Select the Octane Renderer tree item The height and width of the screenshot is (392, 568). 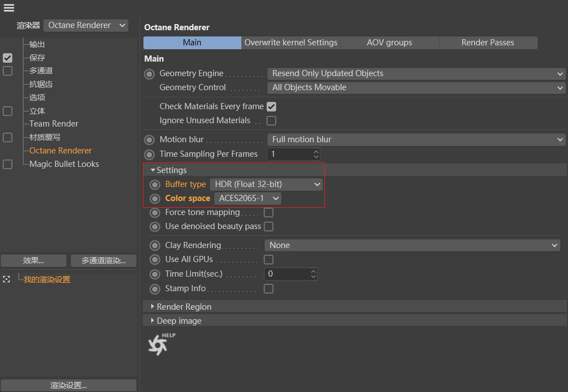click(x=60, y=151)
